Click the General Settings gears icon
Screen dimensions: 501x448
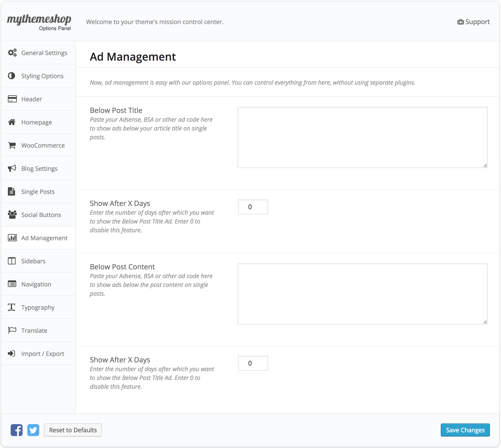(12, 53)
